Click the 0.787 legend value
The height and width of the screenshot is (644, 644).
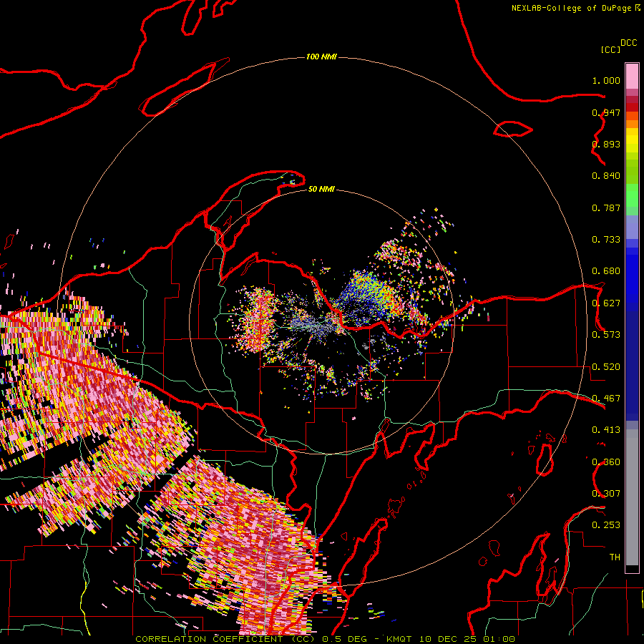click(x=606, y=208)
